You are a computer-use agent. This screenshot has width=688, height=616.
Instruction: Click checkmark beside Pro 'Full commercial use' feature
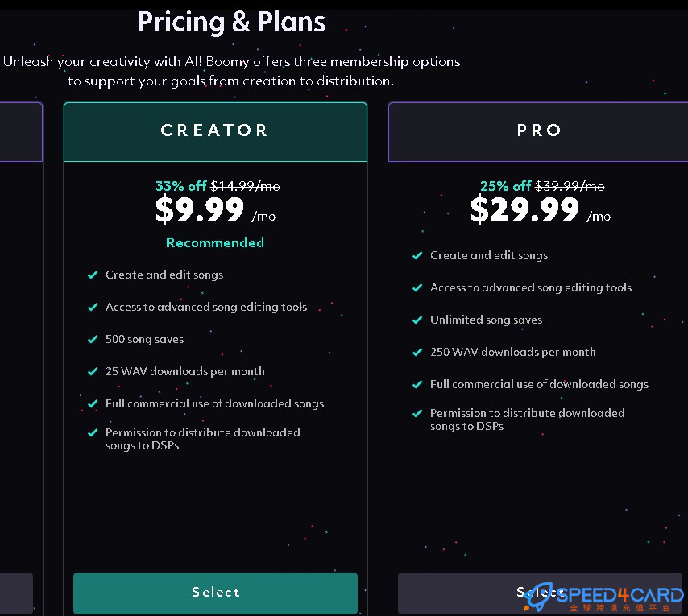click(x=417, y=385)
